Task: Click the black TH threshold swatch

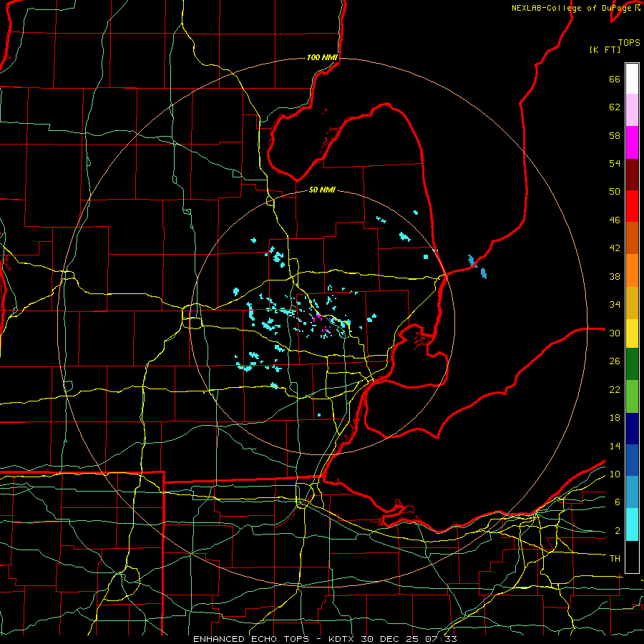Action: [632, 557]
